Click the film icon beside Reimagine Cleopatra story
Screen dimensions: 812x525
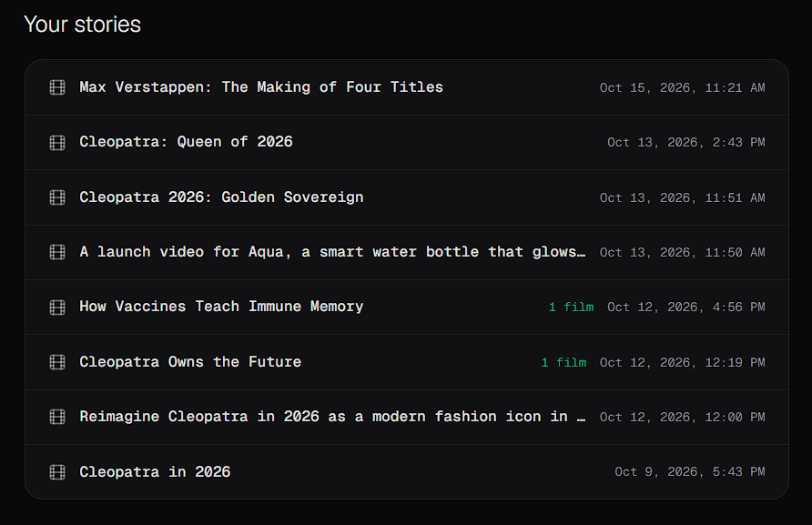pyautogui.click(x=57, y=417)
